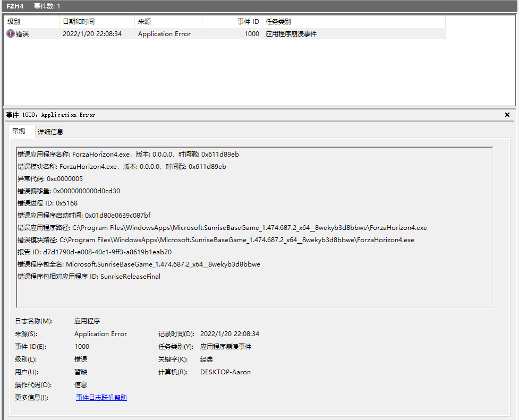519x420 pixels.
Task: Click the 事件 ID(E) value 1000
Action: click(82, 347)
